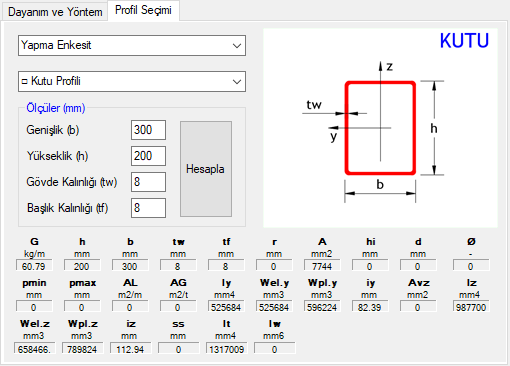510x366 pixels.
Task: Click the Iz value 987700
Action: (x=471, y=307)
